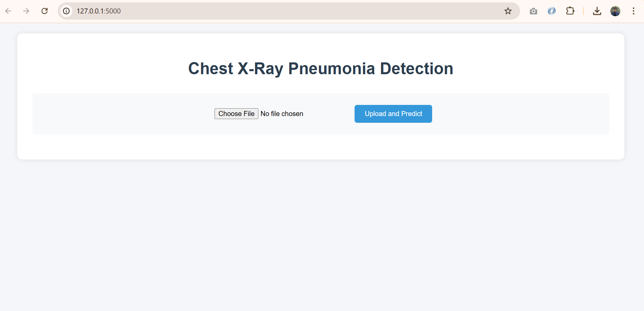Click empty space inside the address bar
Screen dimensions: 644x311
(304, 11)
